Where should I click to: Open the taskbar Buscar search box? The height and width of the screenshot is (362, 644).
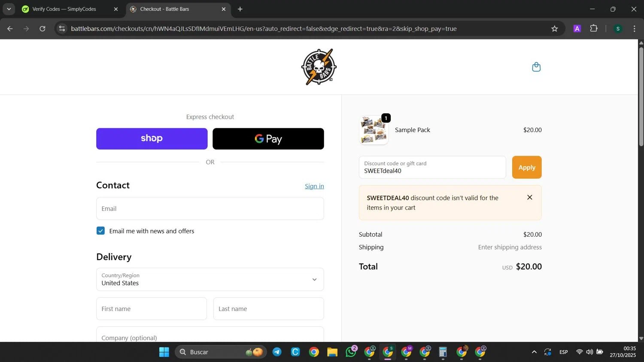[x=221, y=352]
